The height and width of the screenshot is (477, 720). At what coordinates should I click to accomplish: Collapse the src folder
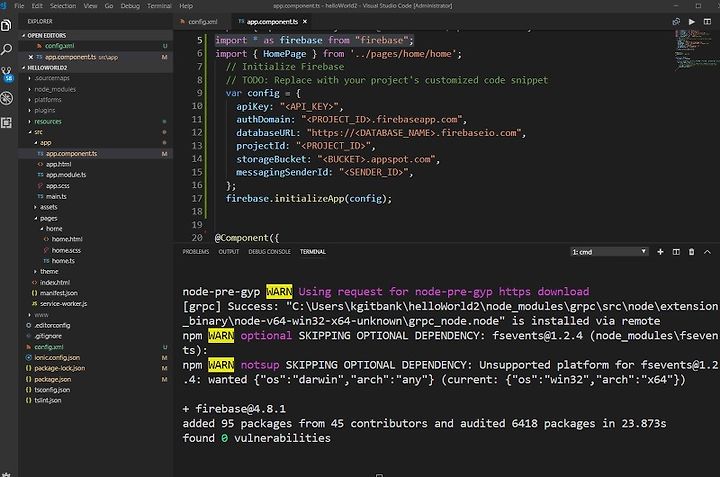[x=96, y=132]
